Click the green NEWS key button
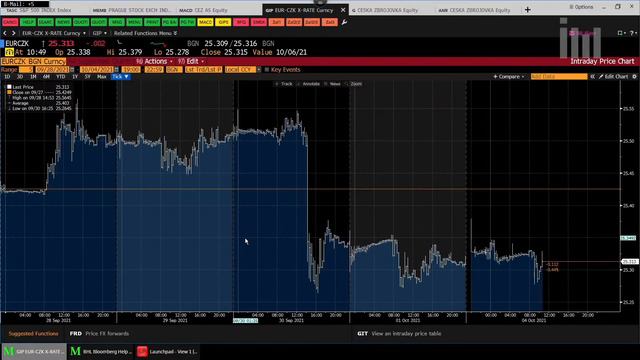 tap(63, 22)
